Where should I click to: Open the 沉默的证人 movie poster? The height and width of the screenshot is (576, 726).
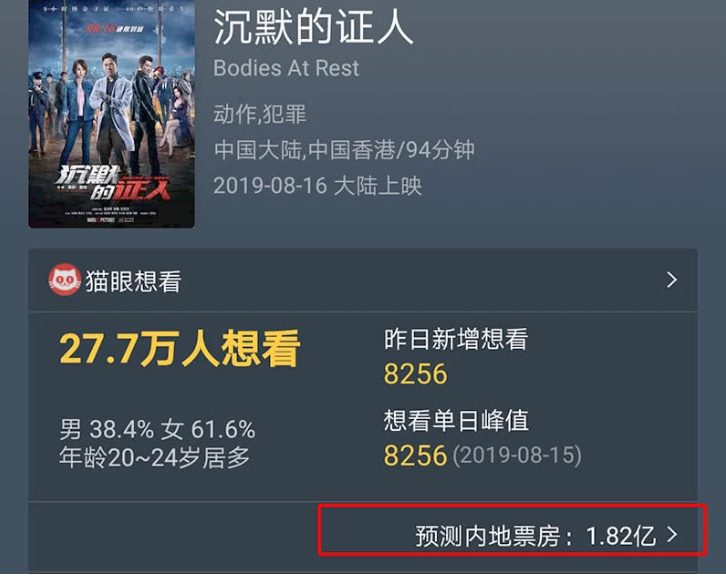(x=112, y=114)
